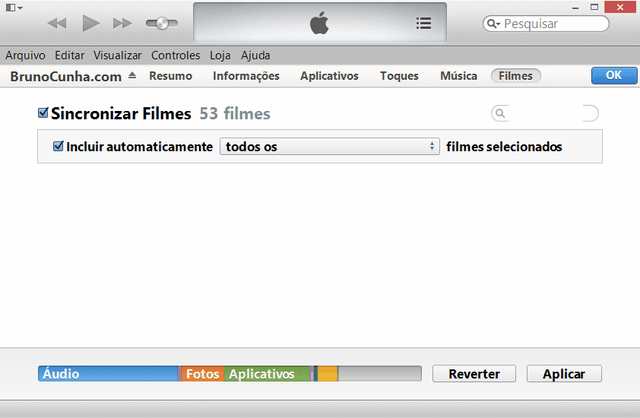This screenshot has height=418, width=640.
Task: Click the gray free-space storage segment
Action: 380,374
